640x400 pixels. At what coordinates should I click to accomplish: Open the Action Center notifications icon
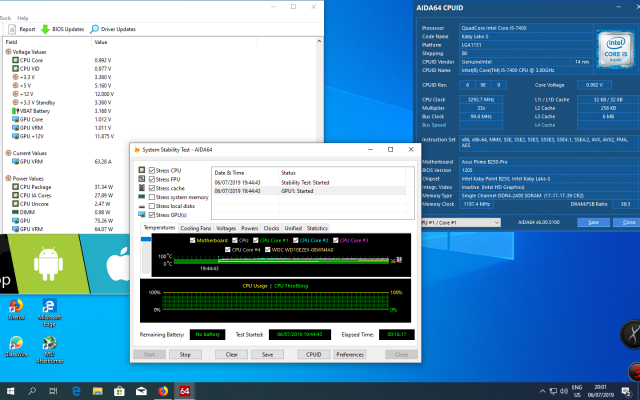(x=627, y=391)
